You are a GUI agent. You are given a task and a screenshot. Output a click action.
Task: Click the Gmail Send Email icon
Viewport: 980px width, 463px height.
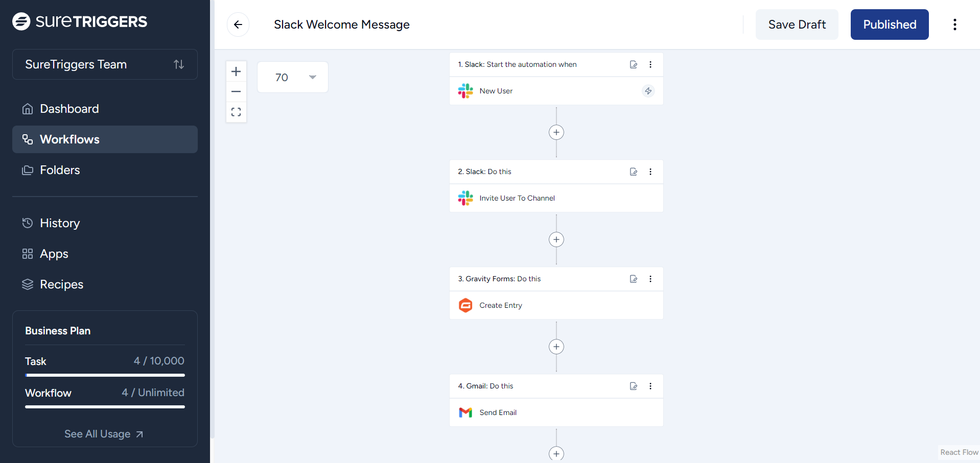pyautogui.click(x=465, y=412)
